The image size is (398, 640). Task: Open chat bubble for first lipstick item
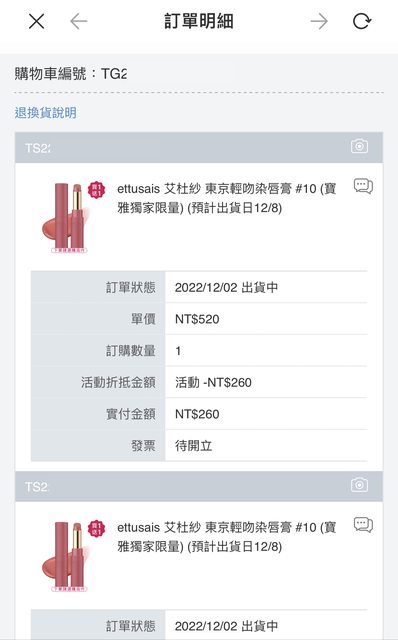(363, 186)
